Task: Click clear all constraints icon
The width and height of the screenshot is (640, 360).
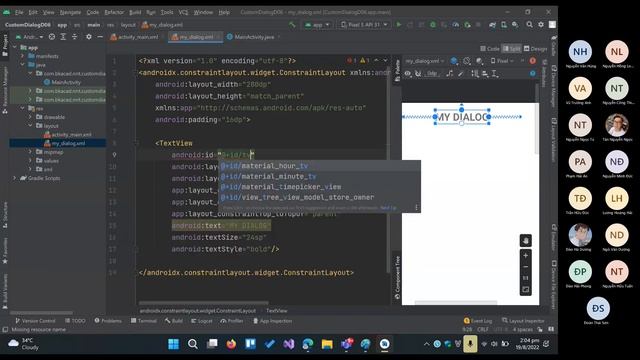Action: (449, 74)
